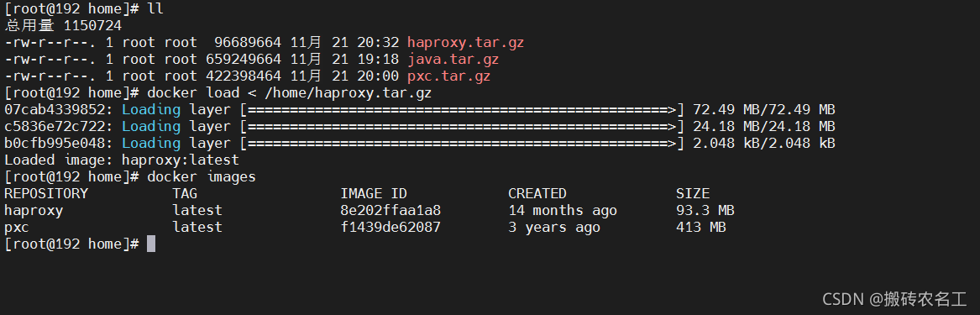Click the REPOSITORY column header
Viewport: 980px width, 315px height.
[x=46, y=194]
